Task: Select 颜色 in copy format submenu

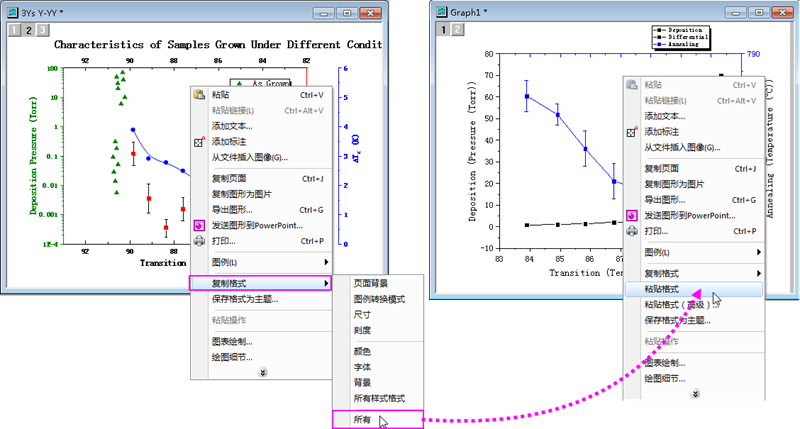Action: click(x=362, y=351)
